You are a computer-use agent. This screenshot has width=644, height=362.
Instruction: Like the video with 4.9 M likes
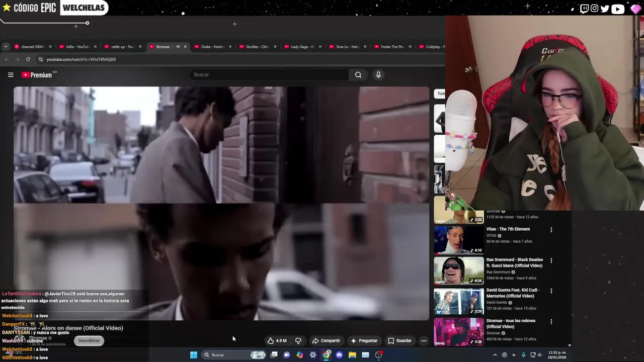coord(277,341)
